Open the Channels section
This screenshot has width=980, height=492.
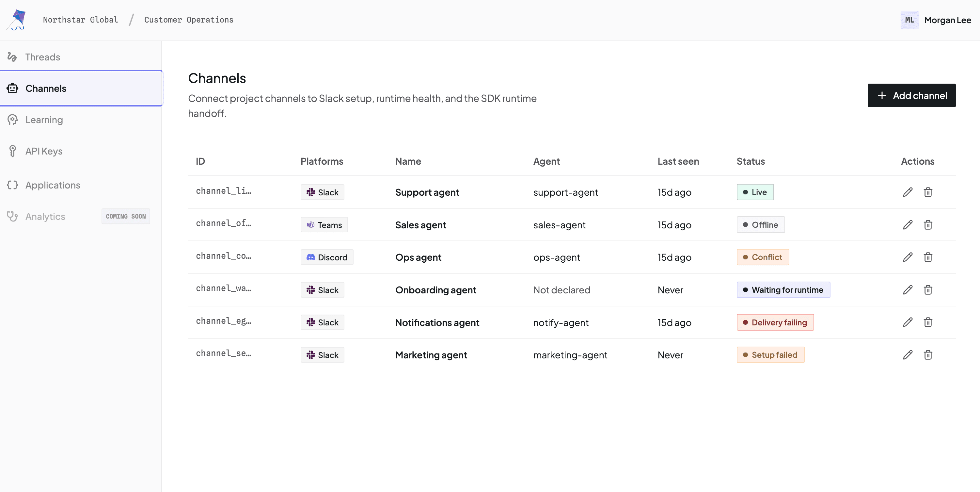(x=81, y=88)
